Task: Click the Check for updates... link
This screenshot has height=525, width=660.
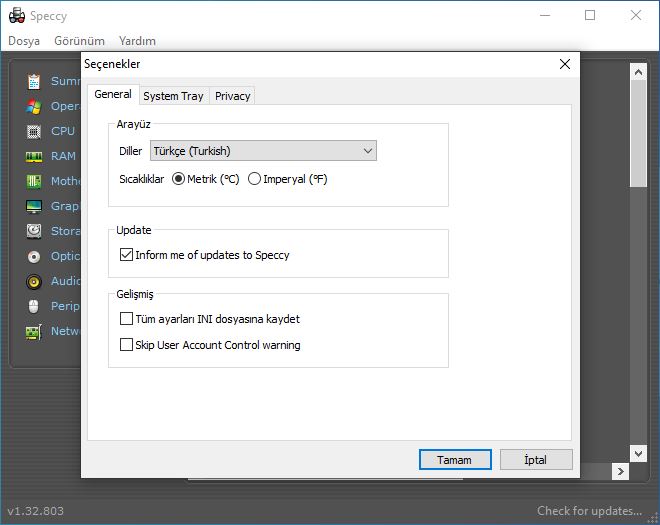Action: click(589, 511)
